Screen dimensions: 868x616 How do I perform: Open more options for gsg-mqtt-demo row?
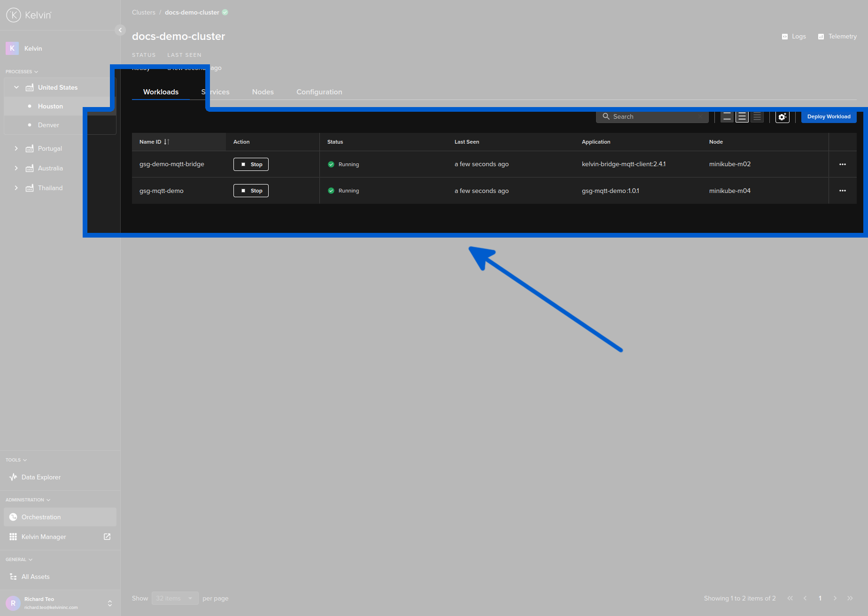click(x=842, y=191)
